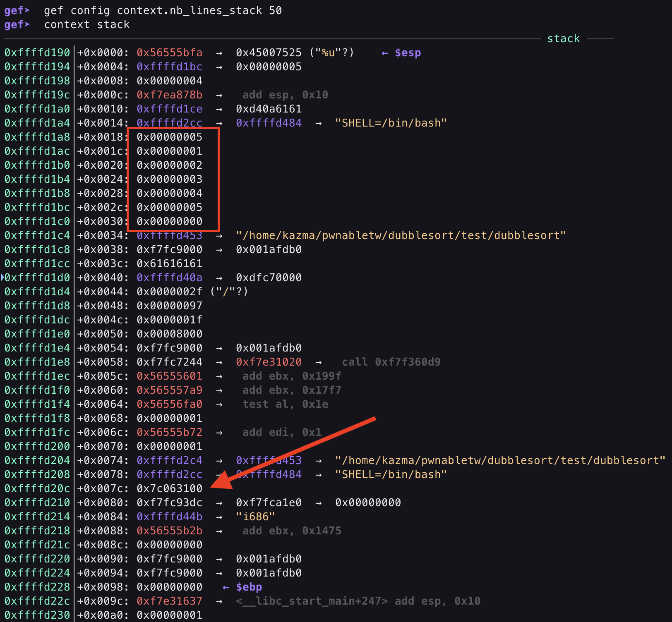Click the dereferenced value 0xd40a6161
Screen dimensions: 672x622
point(269,109)
